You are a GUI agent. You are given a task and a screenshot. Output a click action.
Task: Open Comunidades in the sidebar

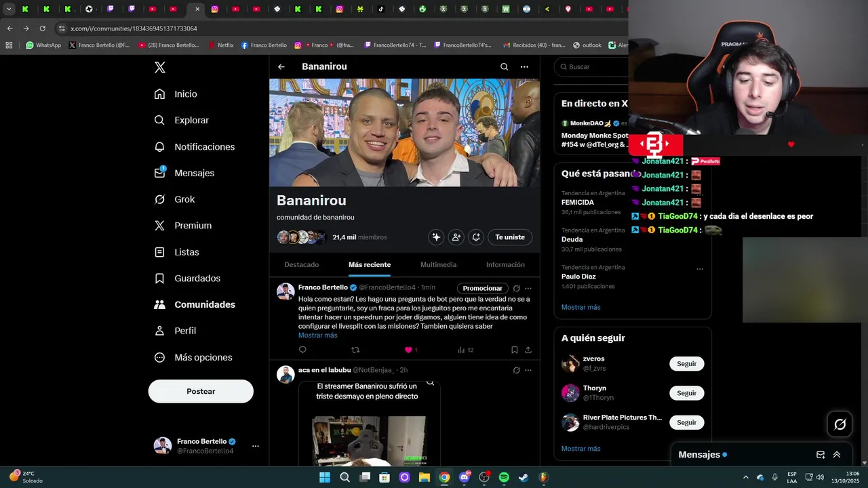(x=195, y=304)
